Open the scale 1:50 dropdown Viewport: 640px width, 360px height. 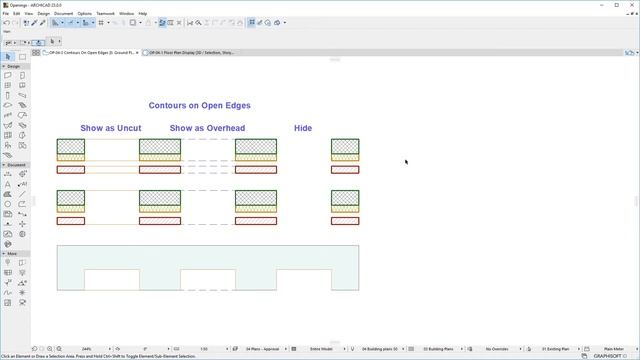coord(227,349)
